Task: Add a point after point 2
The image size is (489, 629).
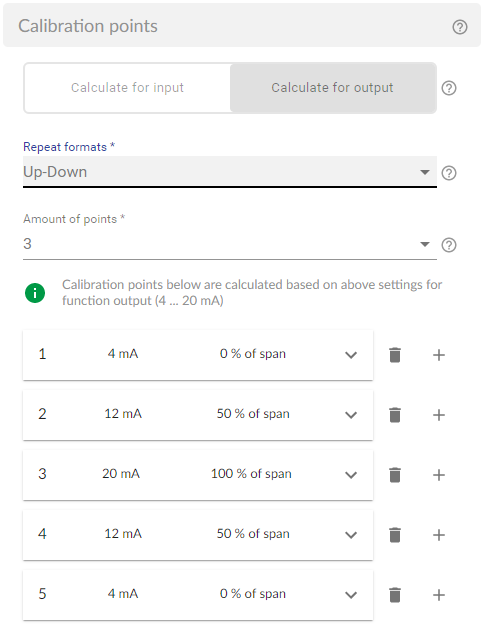Action: [439, 415]
